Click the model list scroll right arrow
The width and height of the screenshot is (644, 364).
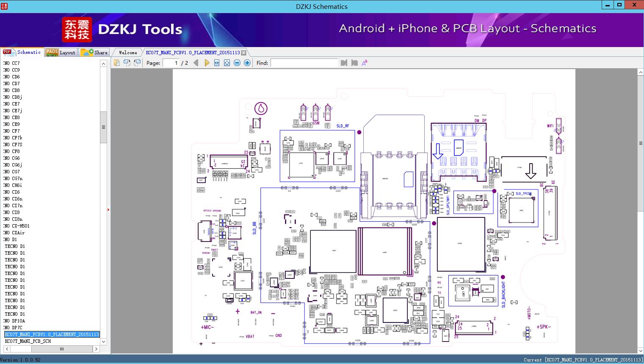point(96,349)
